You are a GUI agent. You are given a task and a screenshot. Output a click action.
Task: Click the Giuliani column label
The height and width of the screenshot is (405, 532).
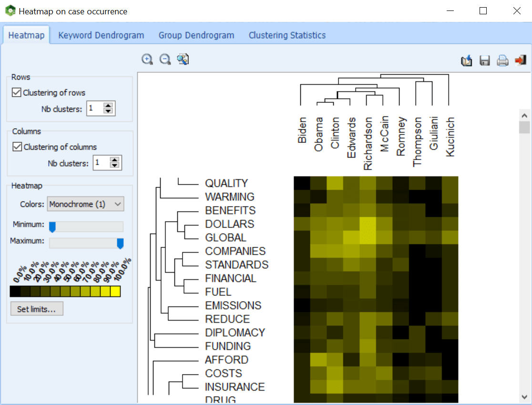434,133
